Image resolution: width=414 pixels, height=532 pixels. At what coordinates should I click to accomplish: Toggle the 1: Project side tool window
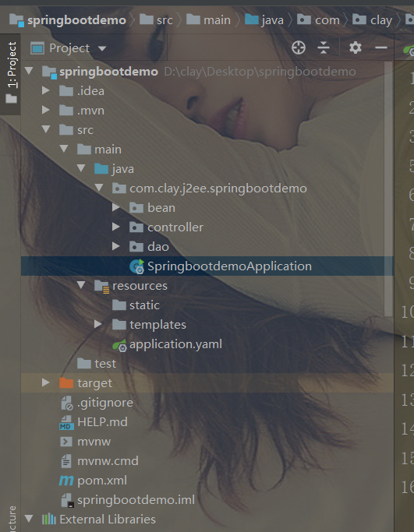point(11,73)
